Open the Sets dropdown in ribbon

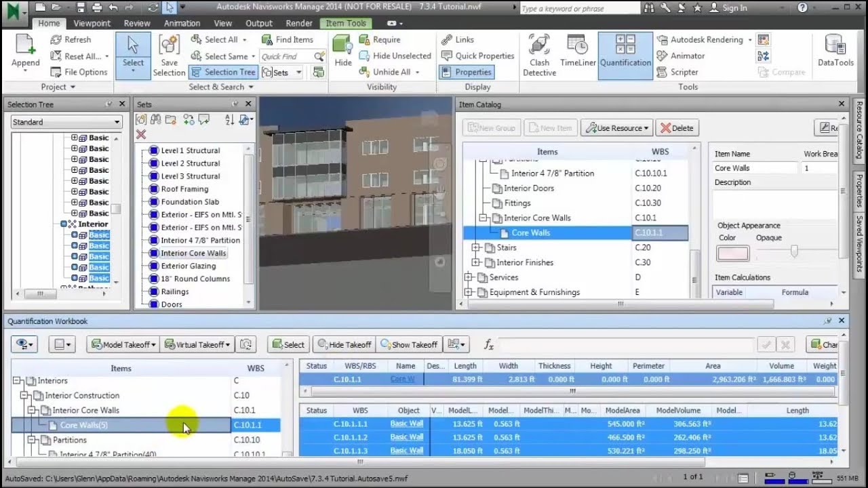[281, 73]
